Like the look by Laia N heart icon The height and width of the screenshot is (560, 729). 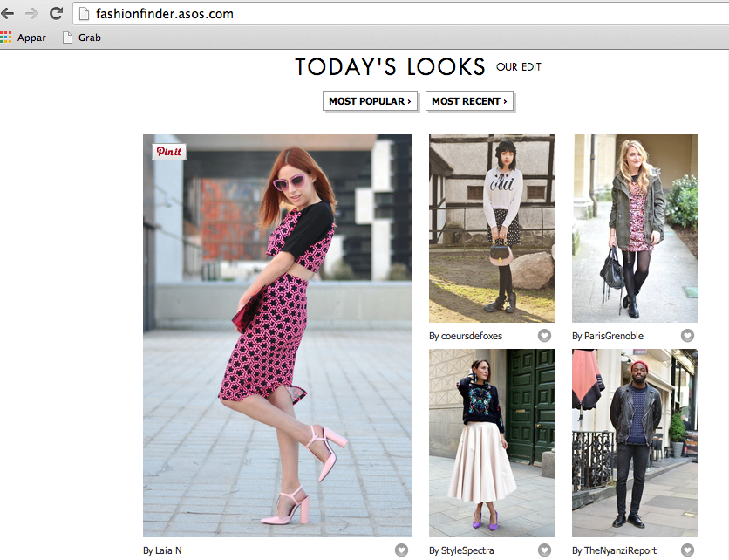point(402,550)
